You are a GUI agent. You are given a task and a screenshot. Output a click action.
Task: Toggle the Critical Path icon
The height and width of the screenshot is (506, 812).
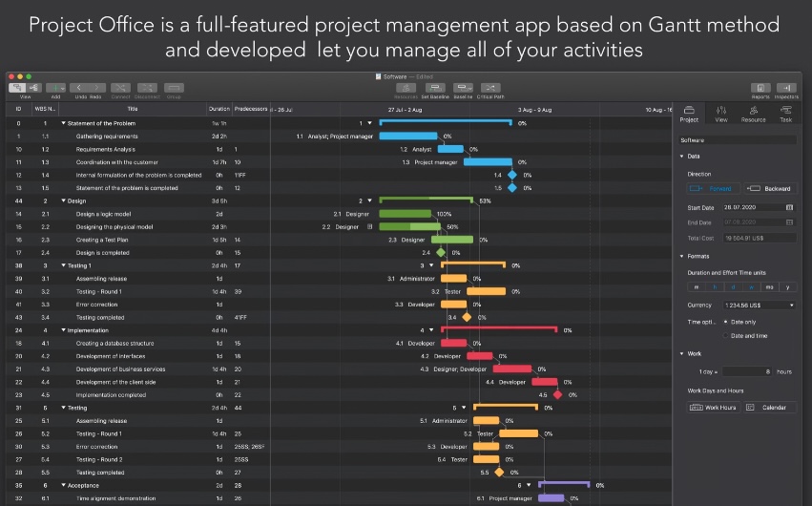coord(490,88)
